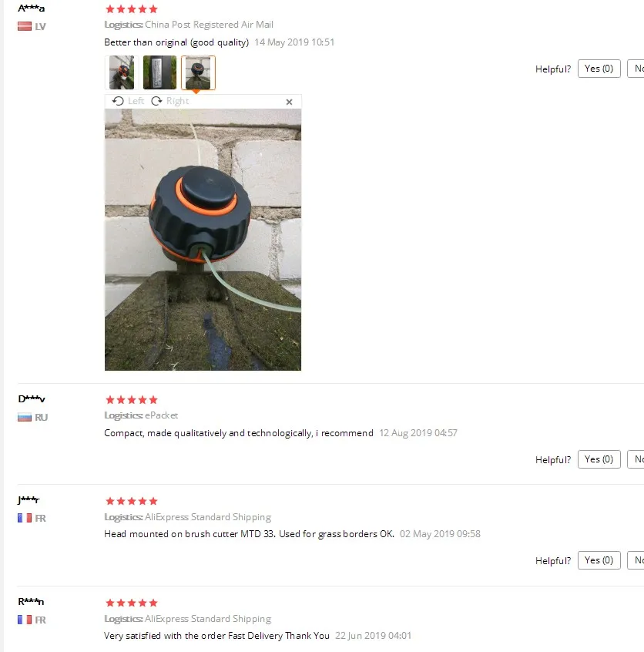
Task: Click the No button for A***a's review
Action: (x=636, y=69)
